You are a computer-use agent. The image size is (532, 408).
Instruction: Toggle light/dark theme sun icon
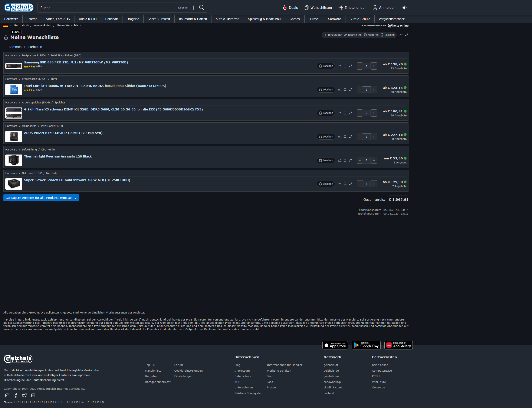point(404,7)
